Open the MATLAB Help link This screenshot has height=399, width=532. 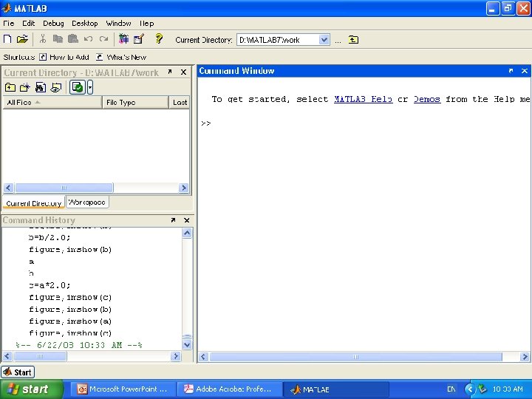(364, 99)
